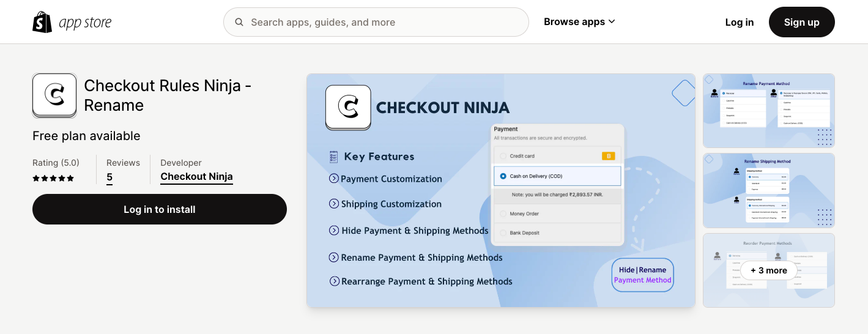Click the Key Features checklist icon

[333, 157]
